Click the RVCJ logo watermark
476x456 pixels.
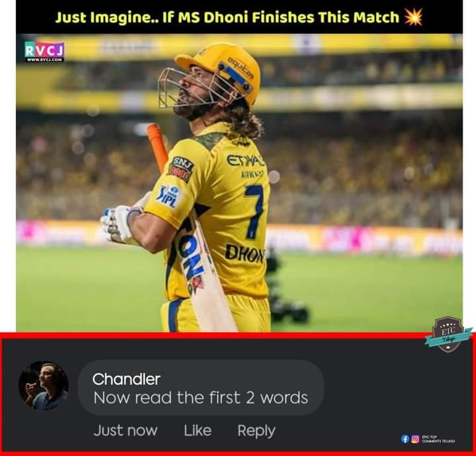coord(44,52)
